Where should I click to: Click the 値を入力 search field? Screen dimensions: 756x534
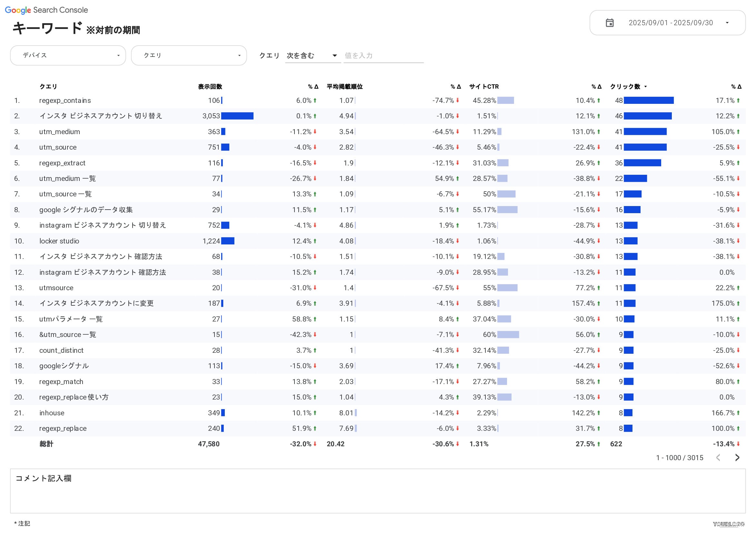[383, 55]
